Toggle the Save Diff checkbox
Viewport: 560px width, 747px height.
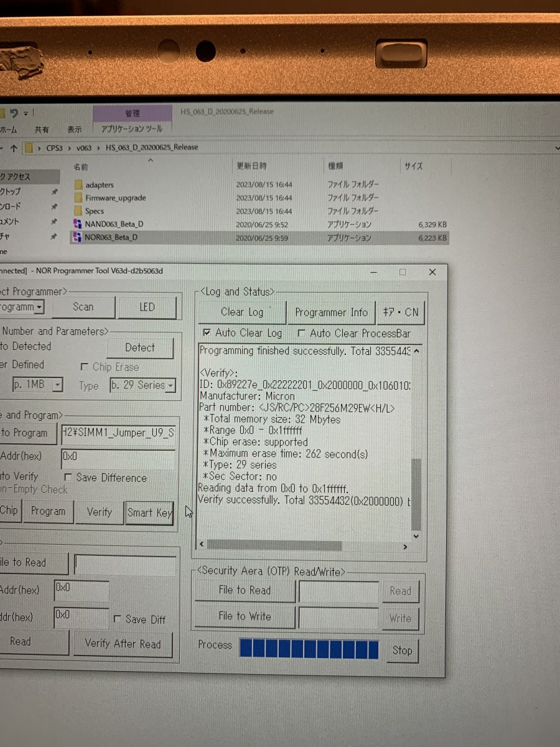[x=118, y=619]
